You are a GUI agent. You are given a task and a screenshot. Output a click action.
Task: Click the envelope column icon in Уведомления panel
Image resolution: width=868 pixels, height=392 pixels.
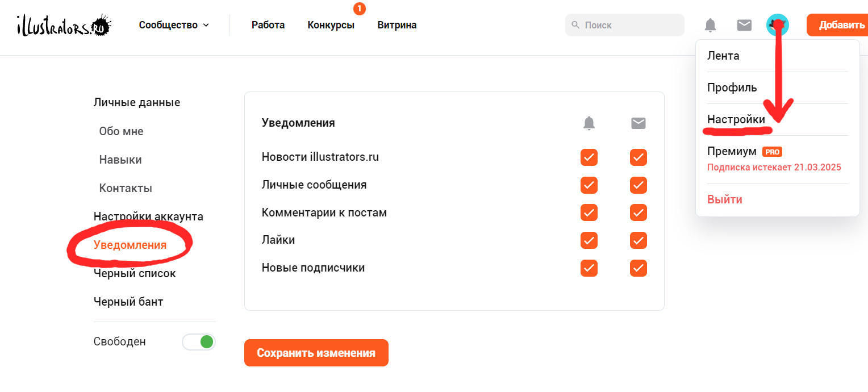(x=639, y=123)
